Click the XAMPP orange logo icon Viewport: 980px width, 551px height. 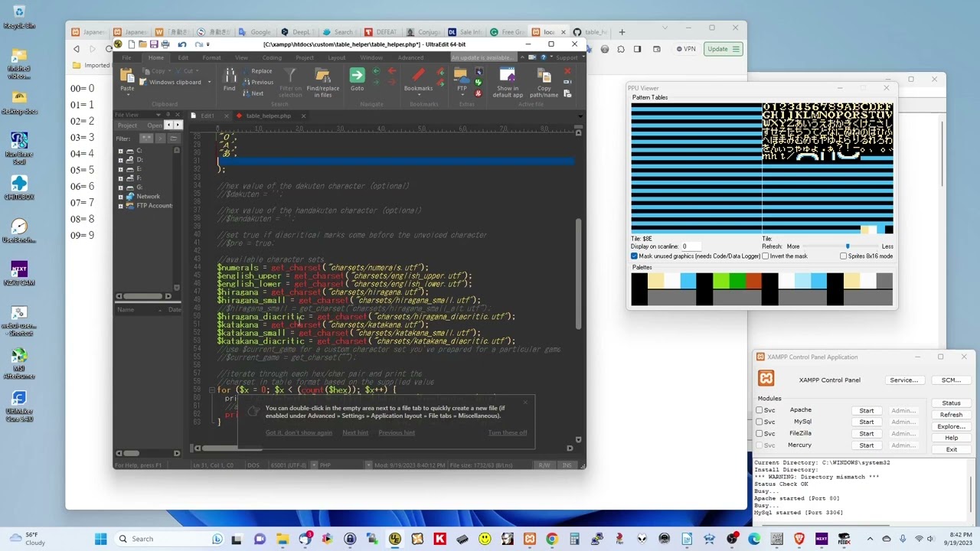pos(766,378)
